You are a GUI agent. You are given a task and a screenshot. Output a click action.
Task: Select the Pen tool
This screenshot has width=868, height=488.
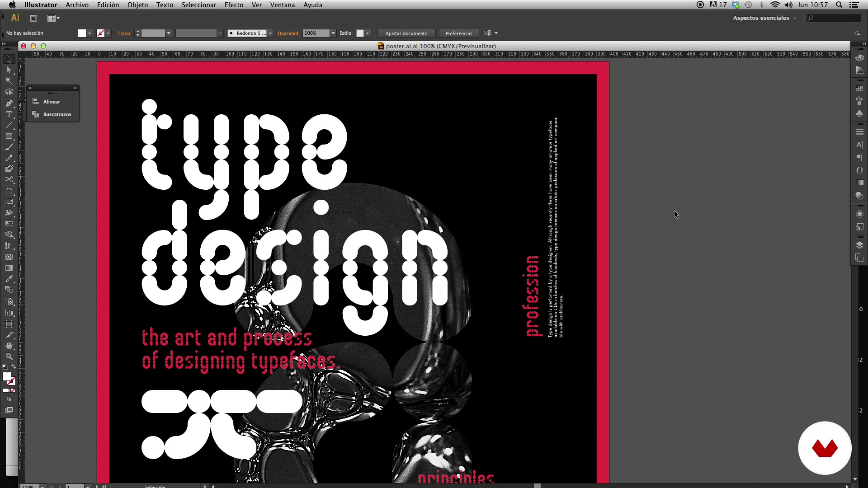(x=9, y=103)
